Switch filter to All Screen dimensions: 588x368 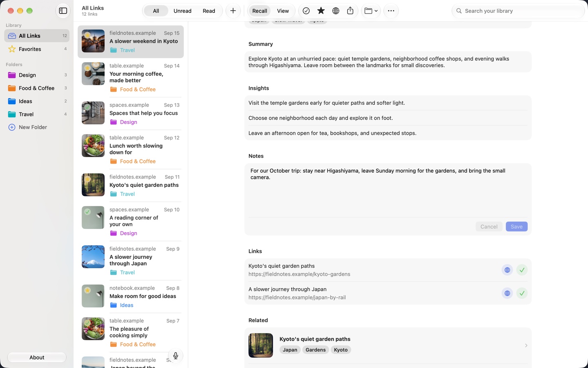156,11
